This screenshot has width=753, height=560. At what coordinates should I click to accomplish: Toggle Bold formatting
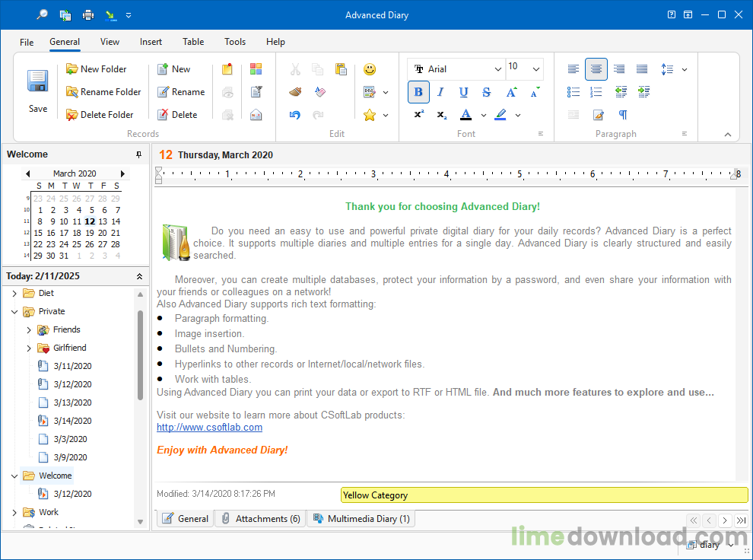click(x=418, y=92)
